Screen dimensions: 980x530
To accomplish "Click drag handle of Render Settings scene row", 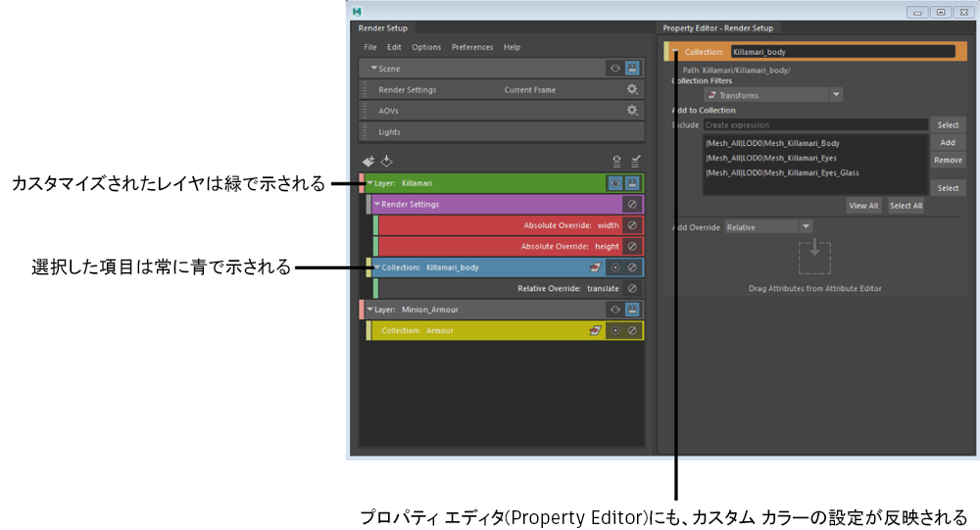I will (x=365, y=89).
